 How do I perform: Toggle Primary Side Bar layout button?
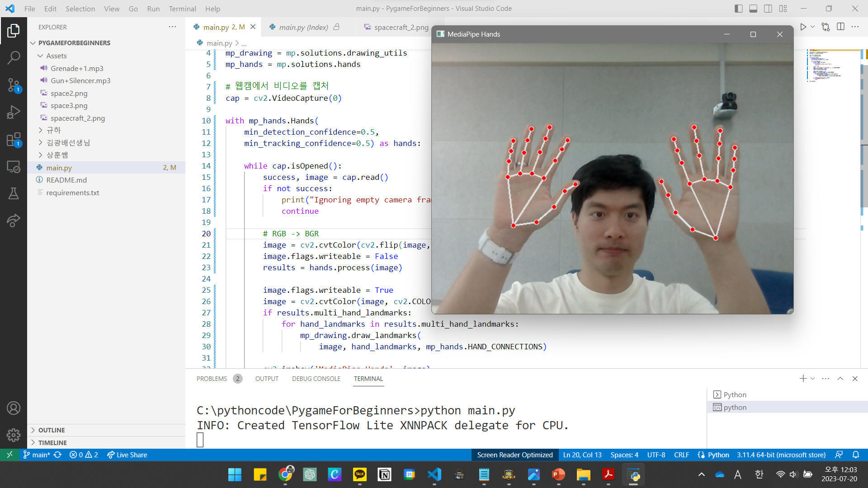[739, 9]
